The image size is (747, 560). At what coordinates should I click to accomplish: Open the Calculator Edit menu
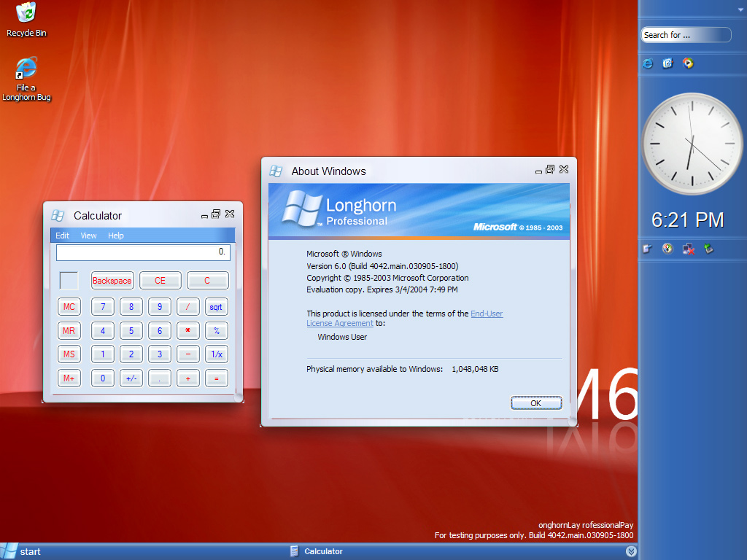coord(63,236)
